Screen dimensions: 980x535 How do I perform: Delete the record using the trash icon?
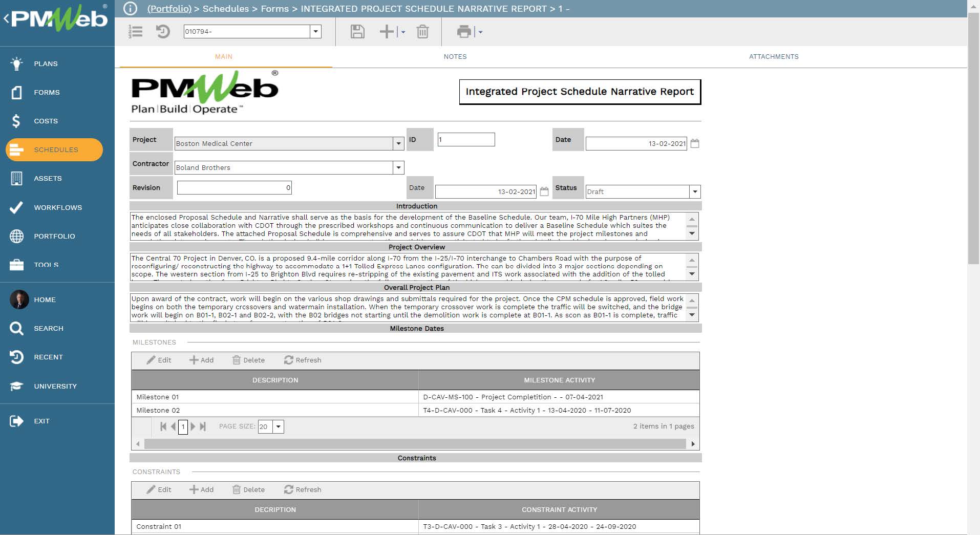[x=422, y=32]
